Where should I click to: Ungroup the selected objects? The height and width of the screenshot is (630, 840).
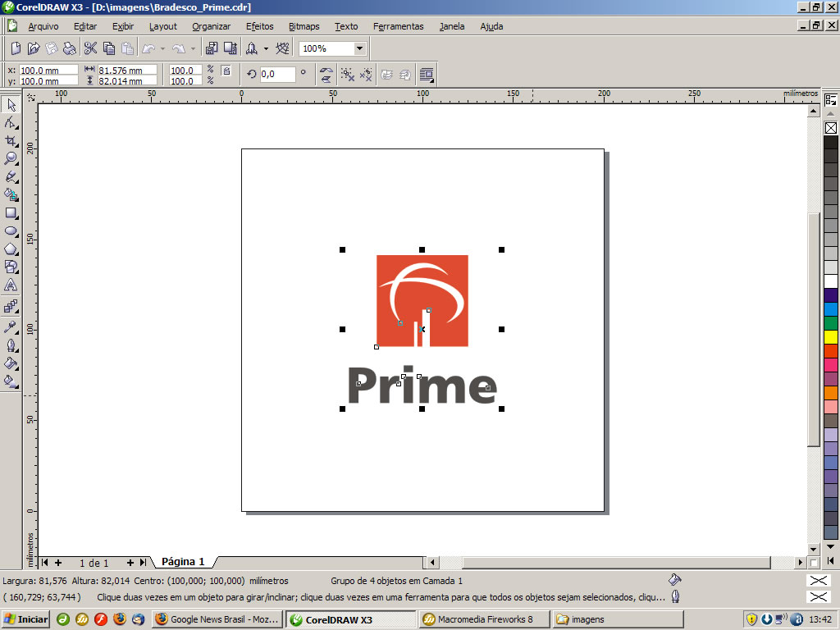[x=348, y=75]
